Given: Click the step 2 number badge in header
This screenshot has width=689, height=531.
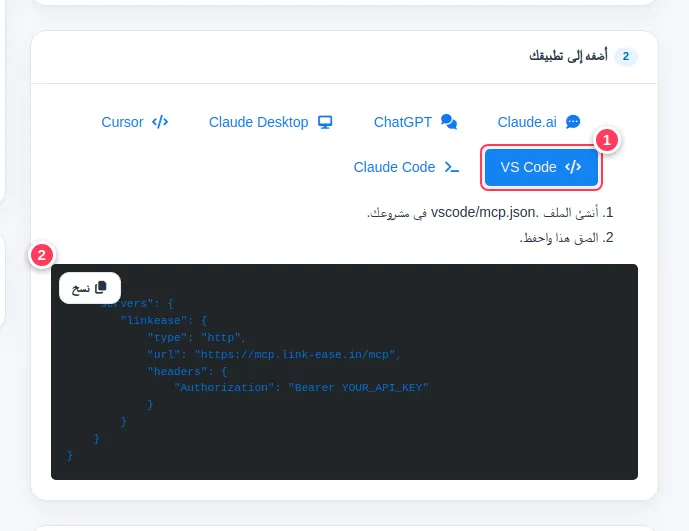Looking at the screenshot, I should [626, 56].
